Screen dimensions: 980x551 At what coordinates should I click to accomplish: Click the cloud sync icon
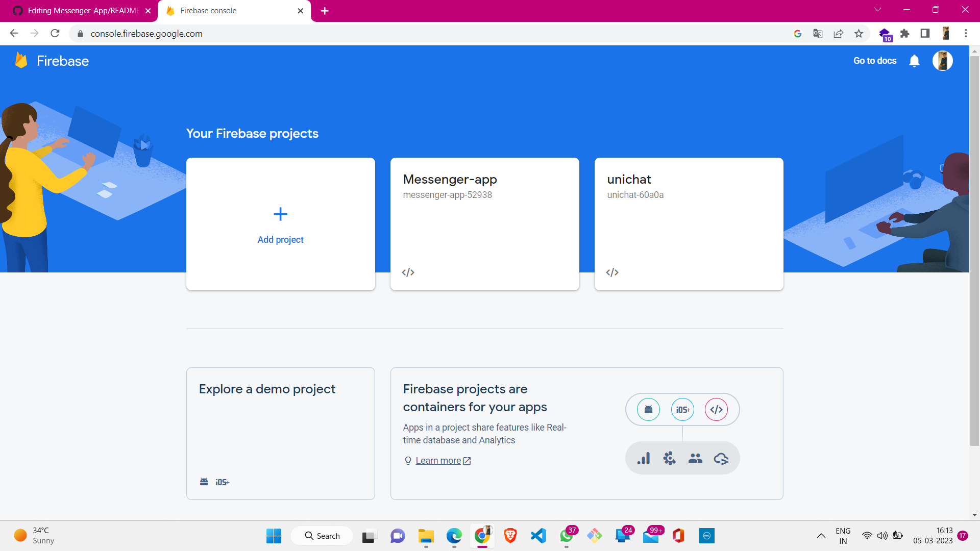tap(721, 458)
